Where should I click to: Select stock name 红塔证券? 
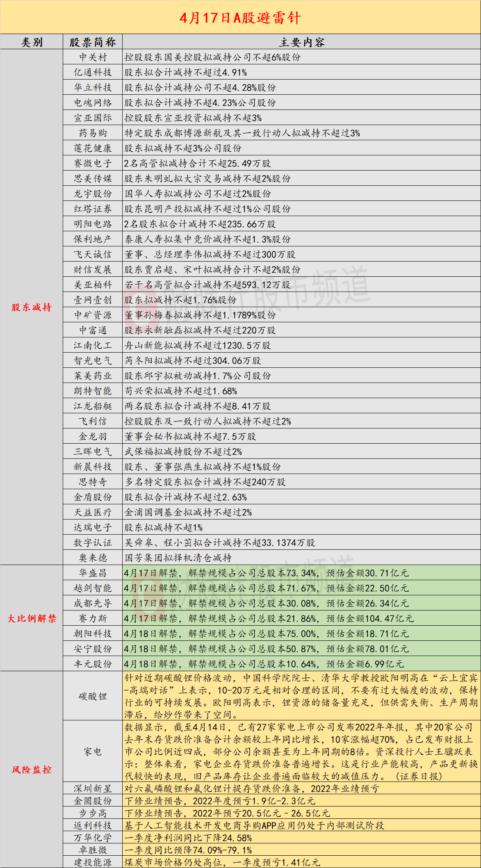coord(93,209)
